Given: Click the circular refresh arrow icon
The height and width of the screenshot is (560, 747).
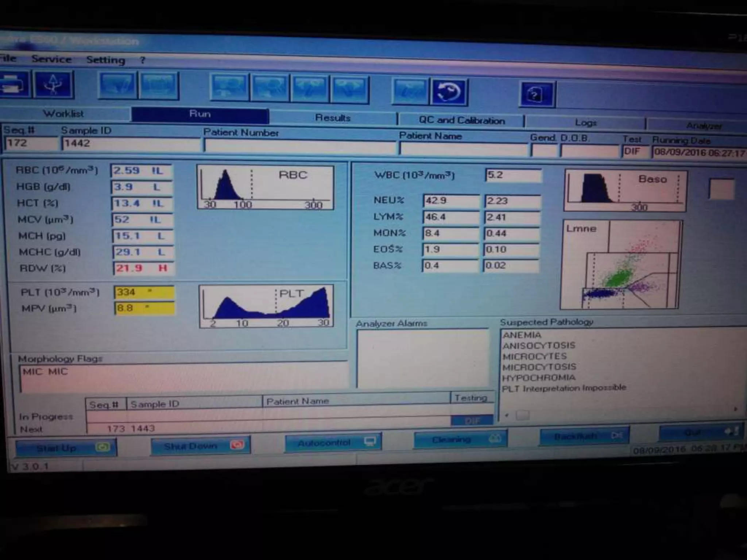Looking at the screenshot, I should pos(449,92).
